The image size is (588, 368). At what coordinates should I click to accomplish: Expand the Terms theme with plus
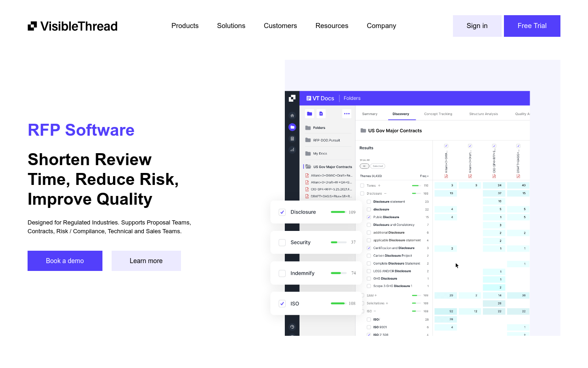click(379, 186)
